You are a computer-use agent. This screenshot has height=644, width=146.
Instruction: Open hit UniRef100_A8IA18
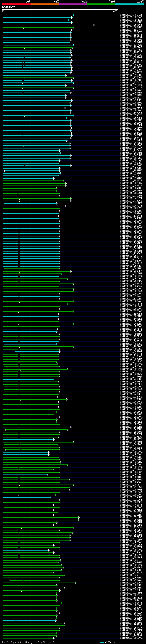pyautogui.click(x=131, y=15)
